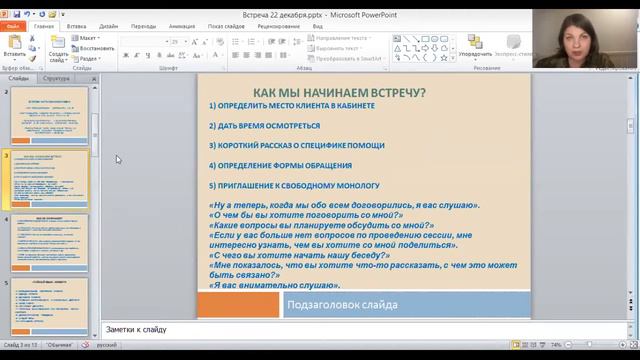Image resolution: width=640 pixels, height=360 pixels.
Task: Click the Заметки к слайду notes field
Action: [363, 330]
